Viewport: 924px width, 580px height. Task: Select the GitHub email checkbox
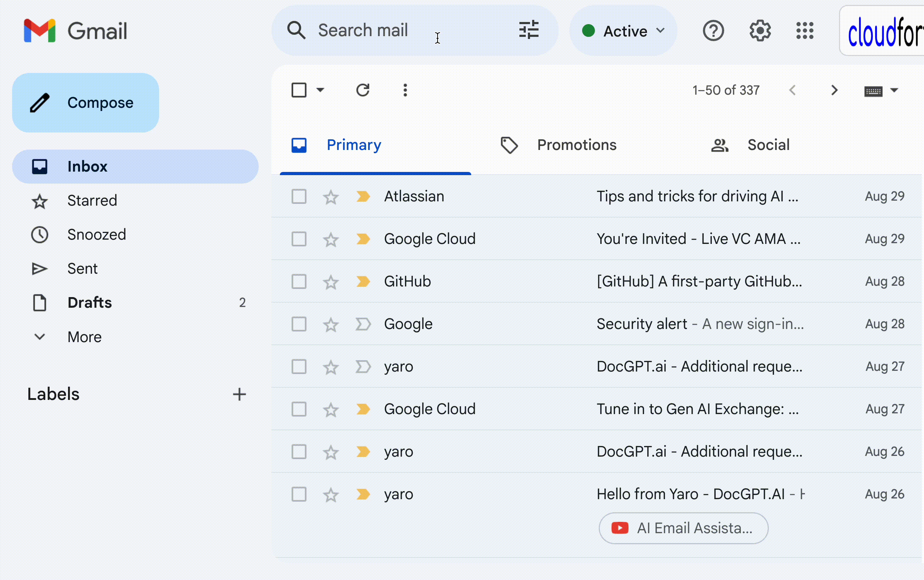click(299, 281)
